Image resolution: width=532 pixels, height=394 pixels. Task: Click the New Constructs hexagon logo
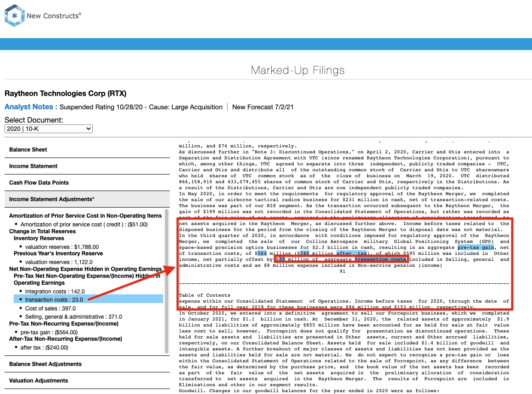point(14,16)
